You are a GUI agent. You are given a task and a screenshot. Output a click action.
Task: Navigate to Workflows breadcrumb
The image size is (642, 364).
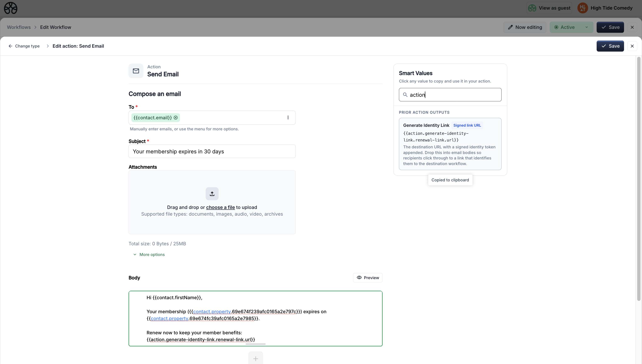(x=19, y=27)
